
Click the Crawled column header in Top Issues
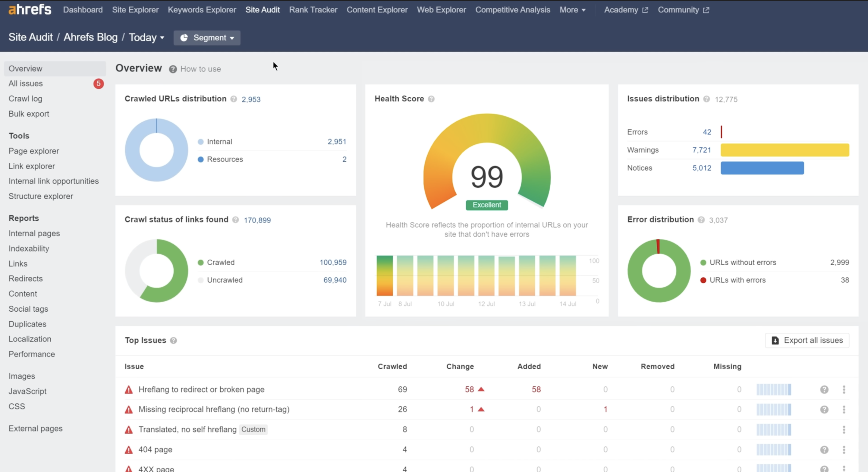[x=392, y=367]
